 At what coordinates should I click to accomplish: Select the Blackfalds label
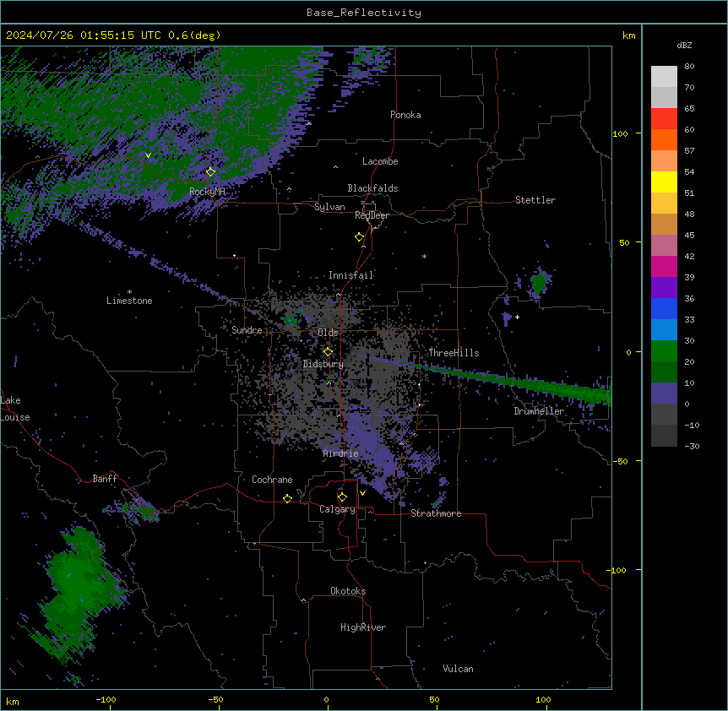(x=372, y=188)
